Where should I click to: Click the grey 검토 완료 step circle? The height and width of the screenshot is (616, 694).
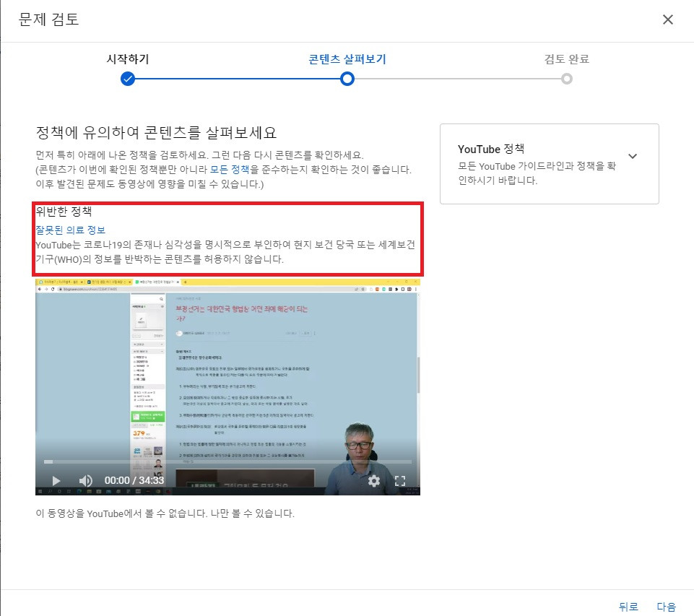567,79
